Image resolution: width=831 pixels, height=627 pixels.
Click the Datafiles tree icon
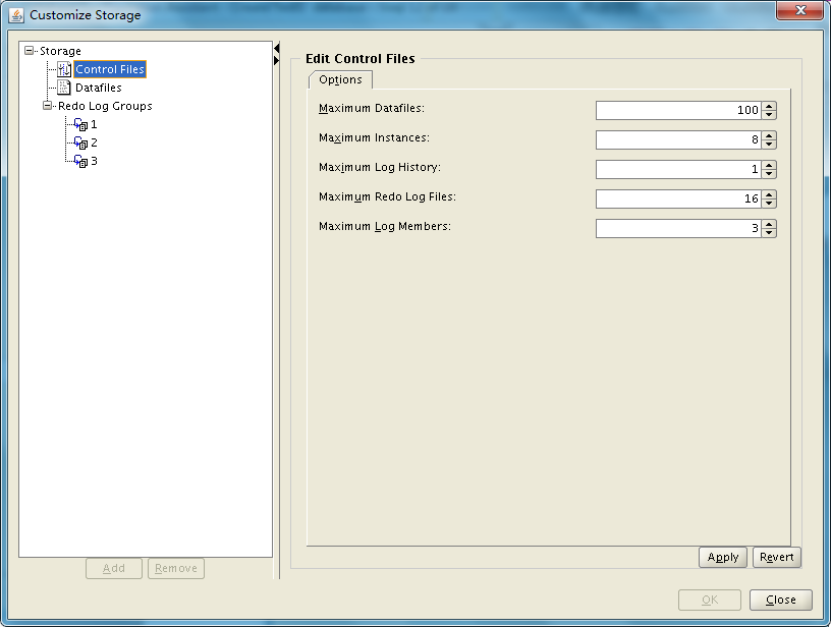coord(64,87)
